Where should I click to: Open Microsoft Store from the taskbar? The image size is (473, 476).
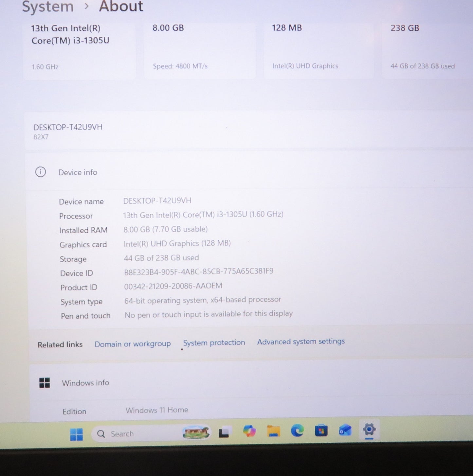coord(321,431)
